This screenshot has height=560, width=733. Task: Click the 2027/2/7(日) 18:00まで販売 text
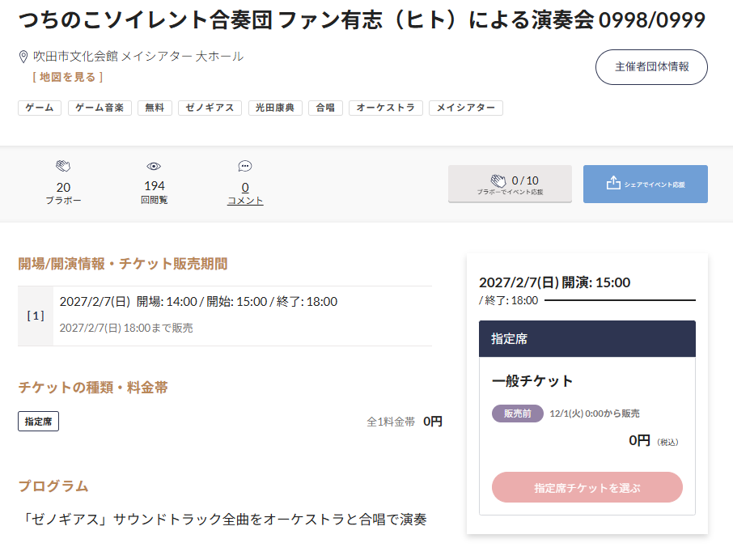click(126, 328)
